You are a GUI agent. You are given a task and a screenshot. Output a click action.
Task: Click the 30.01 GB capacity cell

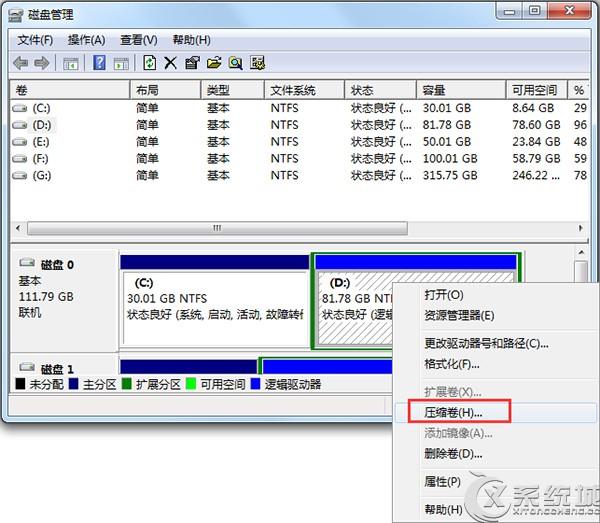point(447,108)
